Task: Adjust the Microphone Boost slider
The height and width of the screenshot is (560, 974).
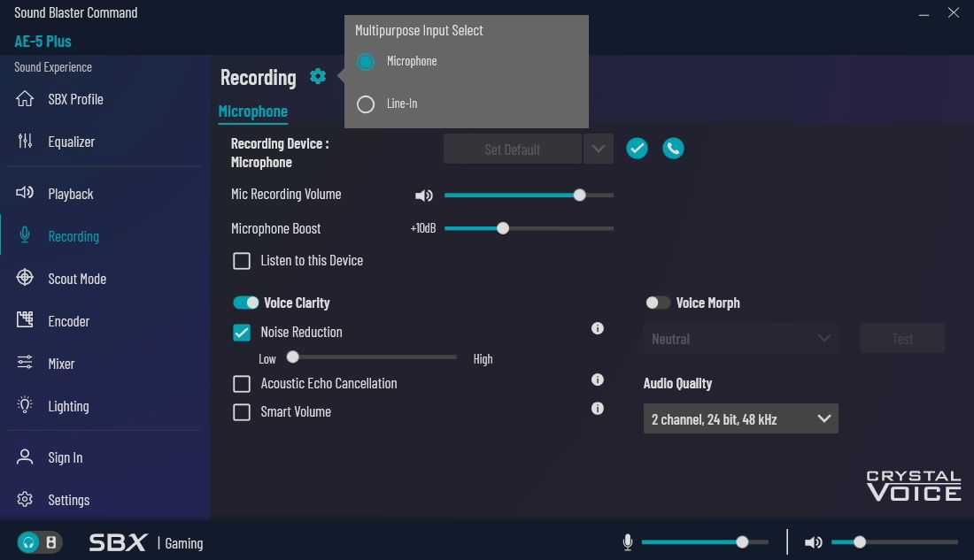Action: pos(529,228)
